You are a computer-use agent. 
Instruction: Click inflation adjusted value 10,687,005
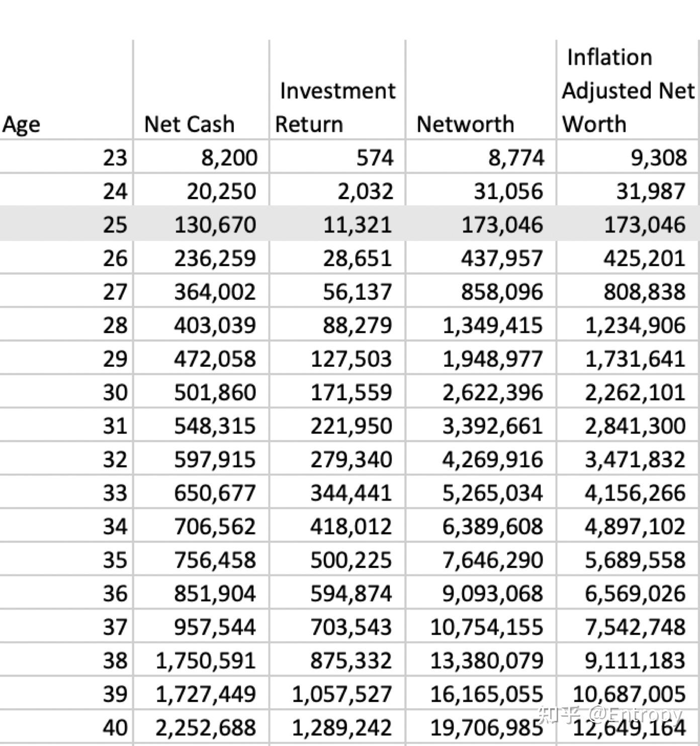(629, 694)
